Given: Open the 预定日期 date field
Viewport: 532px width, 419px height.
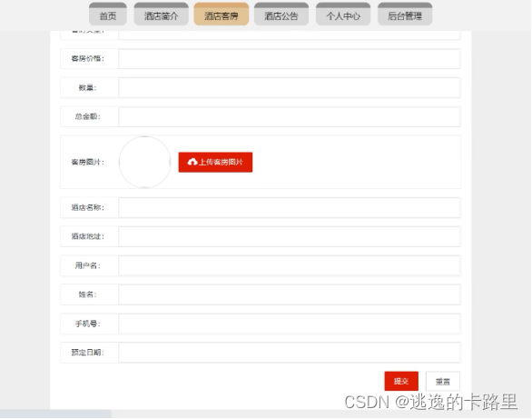Looking at the screenshot, I should (290, 353).
